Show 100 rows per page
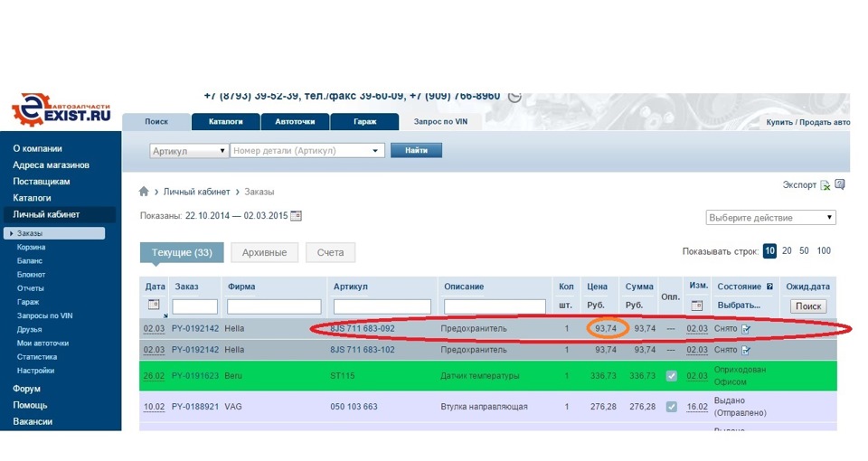The width and height of the screenshot is (868, 461). [x=824, y=250]
